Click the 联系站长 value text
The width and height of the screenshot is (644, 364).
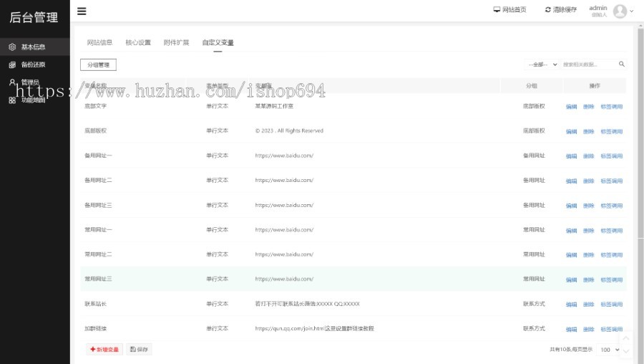307,304
